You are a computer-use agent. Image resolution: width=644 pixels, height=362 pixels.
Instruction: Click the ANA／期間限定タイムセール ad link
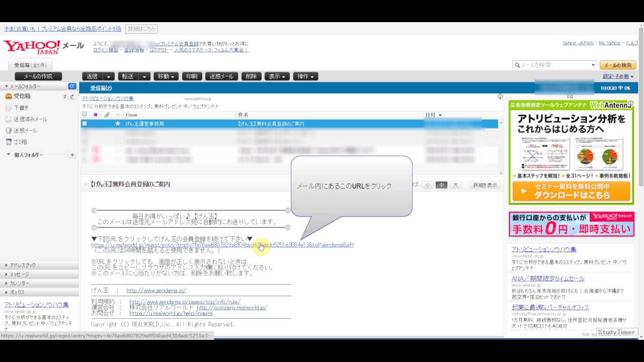click(x=548, y=279)
